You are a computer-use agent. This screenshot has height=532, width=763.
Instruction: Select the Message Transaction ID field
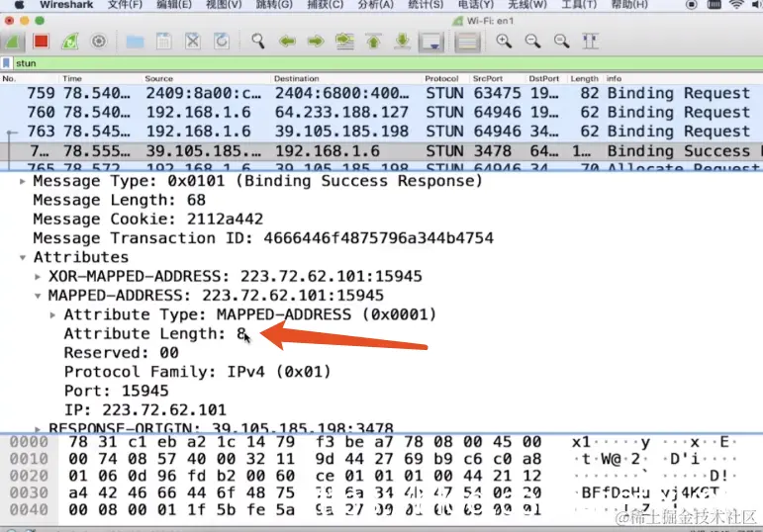pyautogui.click(x=263, y=238)
